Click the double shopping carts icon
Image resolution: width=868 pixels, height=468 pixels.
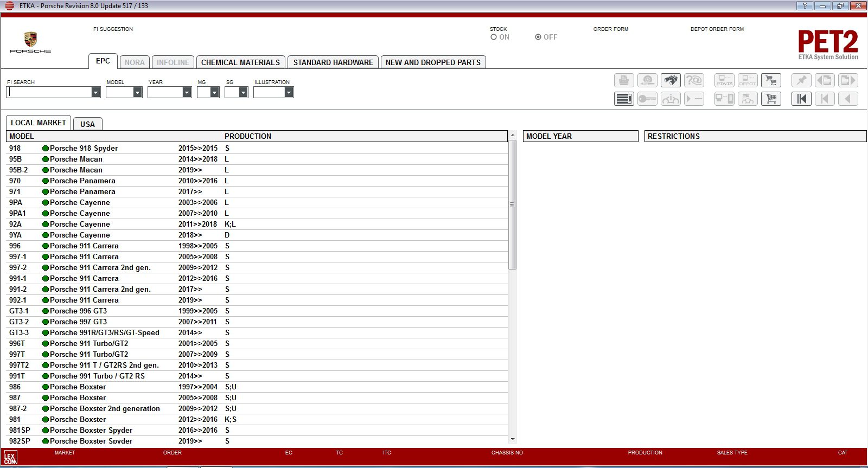pos(771,80)
